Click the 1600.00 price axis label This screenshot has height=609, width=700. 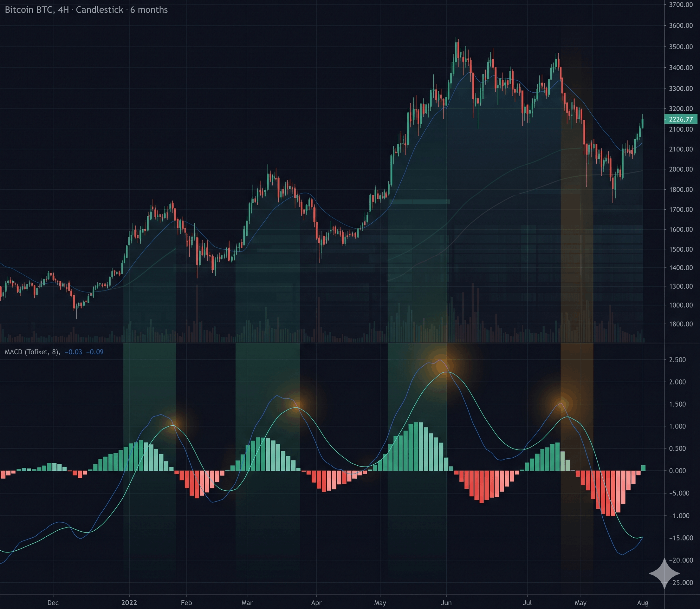pyautogui.click(x=681, y=229)
